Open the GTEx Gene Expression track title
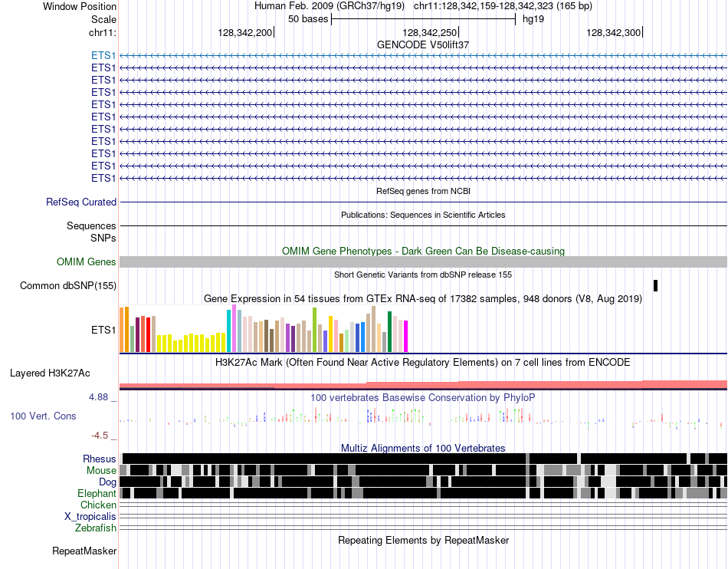This screenshot has height=569, width=728. (423, 298)
